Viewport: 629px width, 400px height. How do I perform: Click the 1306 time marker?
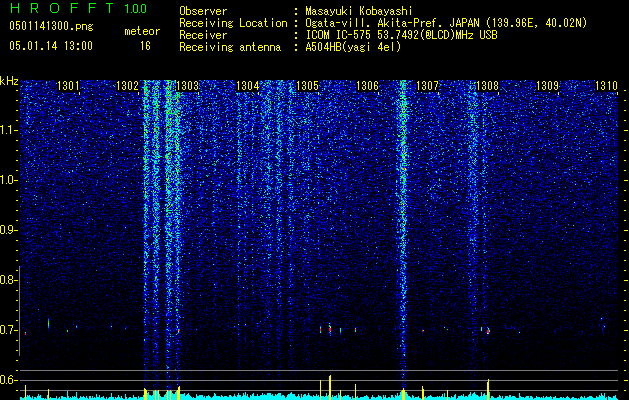[x=367, y=86]
